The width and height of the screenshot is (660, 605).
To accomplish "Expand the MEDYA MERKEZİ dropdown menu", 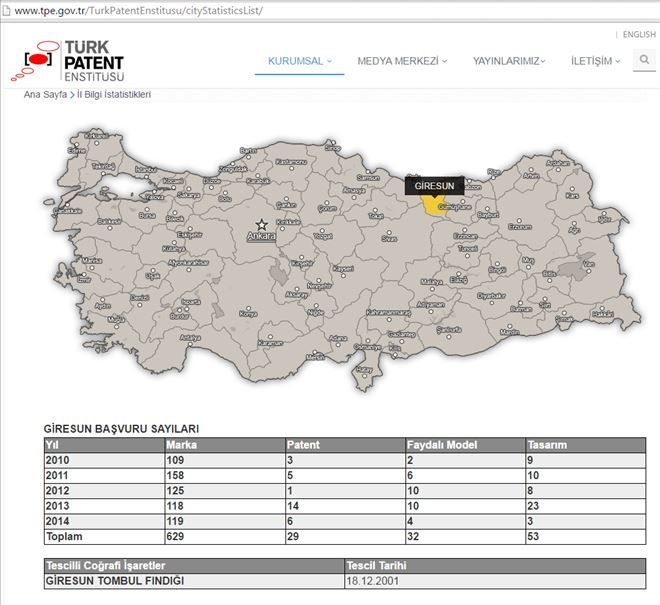I will (x=402, y=61).
